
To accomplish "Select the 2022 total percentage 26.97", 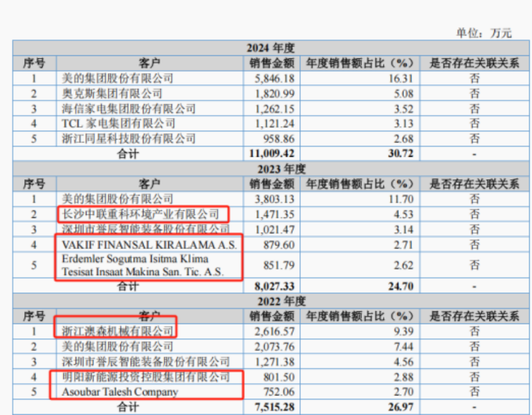I will 401,407.
